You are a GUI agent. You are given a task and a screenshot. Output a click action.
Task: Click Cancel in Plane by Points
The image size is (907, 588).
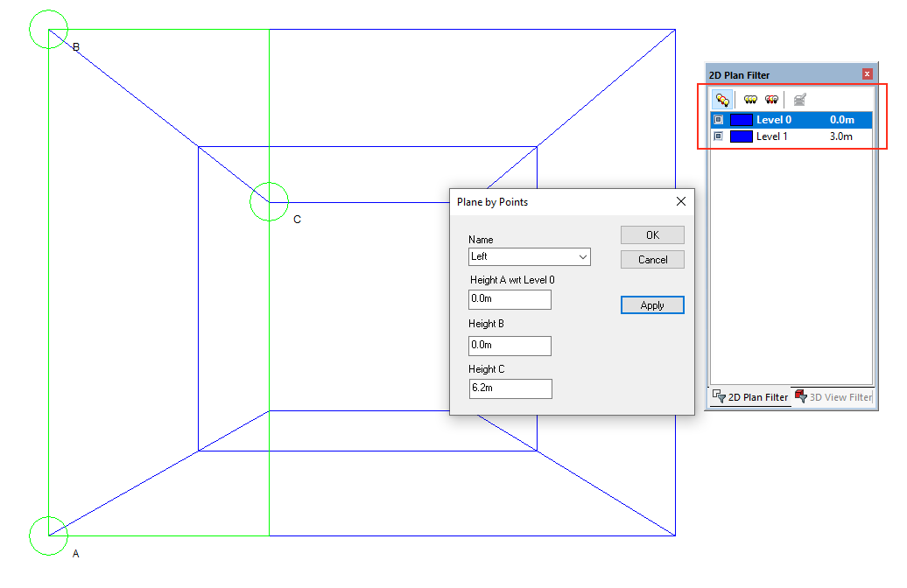[x=652, y=260]
